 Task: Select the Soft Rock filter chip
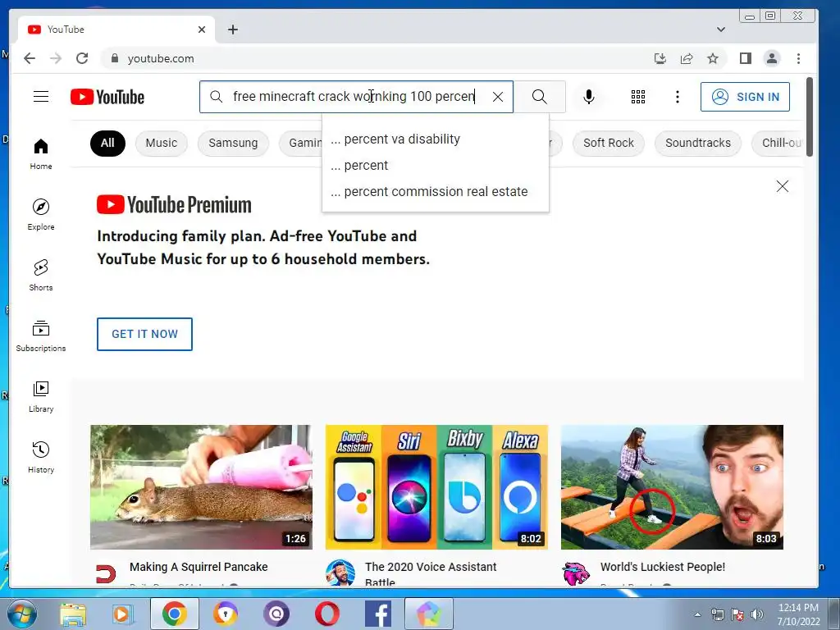point(608,143)
